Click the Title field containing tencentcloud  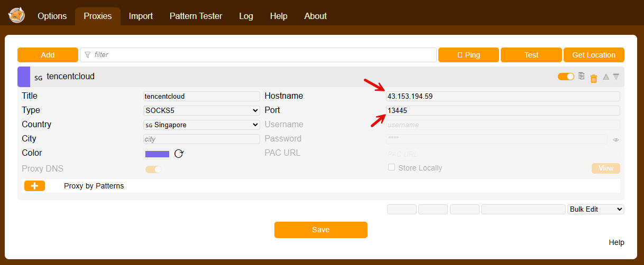(x=201, y=97)
